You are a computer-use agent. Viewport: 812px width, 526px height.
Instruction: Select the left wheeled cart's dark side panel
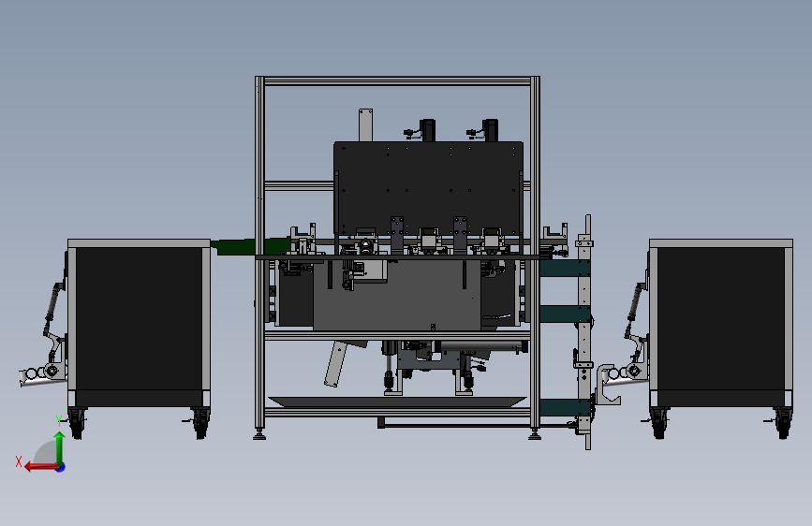pyautogui.click(x=139, y=318)
